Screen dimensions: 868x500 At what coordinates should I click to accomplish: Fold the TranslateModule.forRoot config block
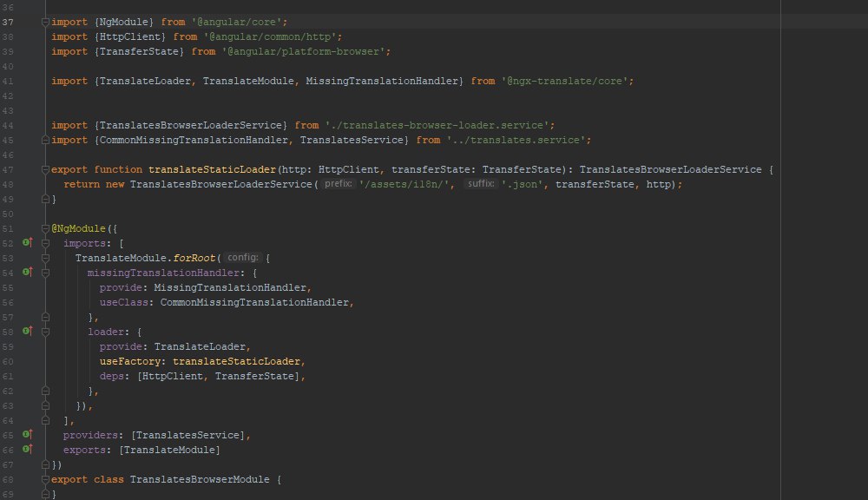(45, 258)
